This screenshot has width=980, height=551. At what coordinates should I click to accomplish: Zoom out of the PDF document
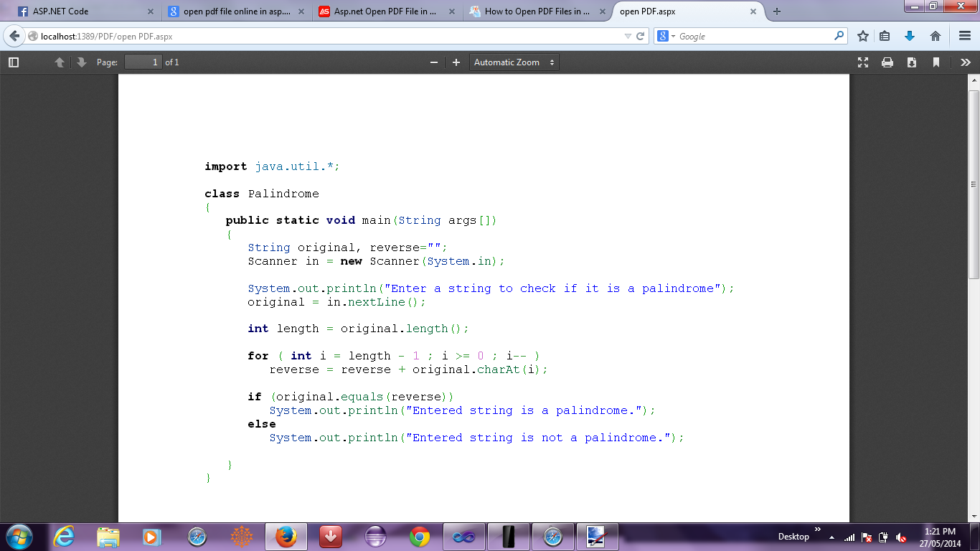[x=433, y=62]
